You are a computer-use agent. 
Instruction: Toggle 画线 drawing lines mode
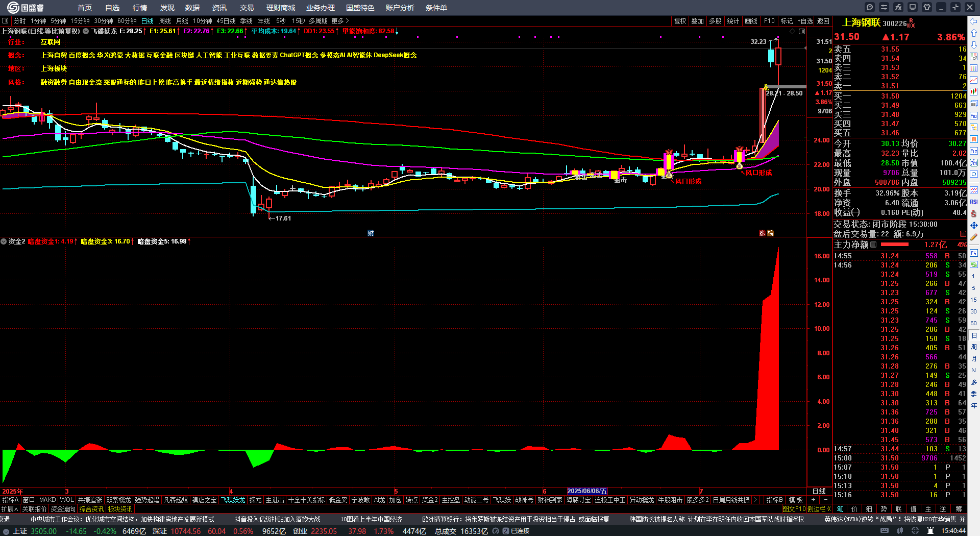pos(751,21)
